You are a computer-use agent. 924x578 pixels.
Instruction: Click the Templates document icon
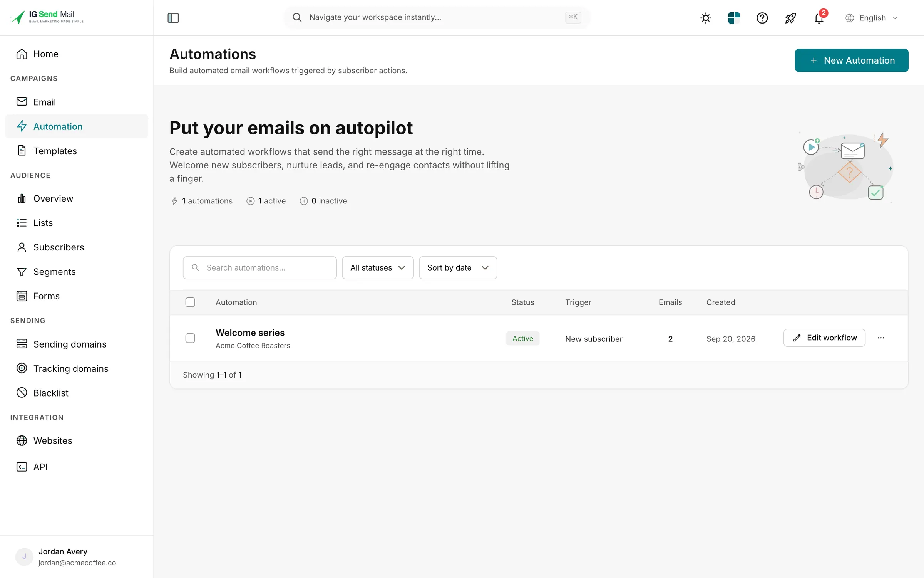(x=22, y=151)
